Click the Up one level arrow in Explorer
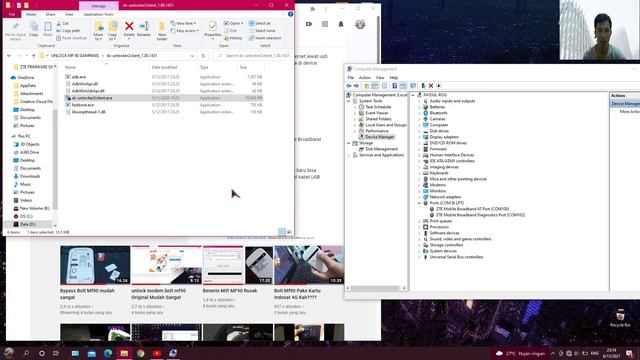The image size is (640, 360). [x=33, y=56]
